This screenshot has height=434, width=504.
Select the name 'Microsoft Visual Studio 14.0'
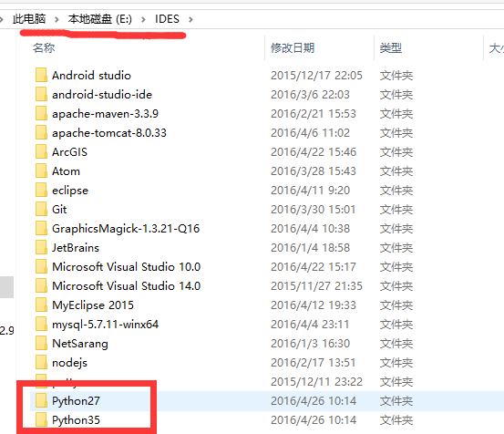[127, 285]
